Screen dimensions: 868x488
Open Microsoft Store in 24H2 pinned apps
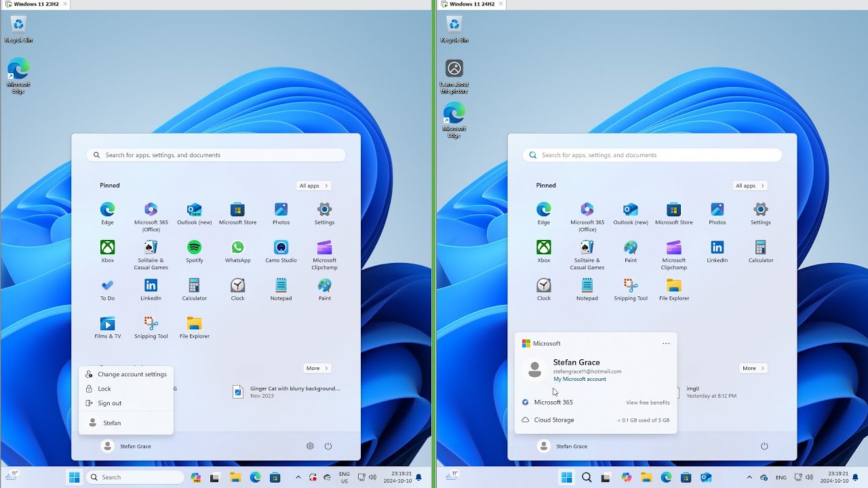click(673, 213)
